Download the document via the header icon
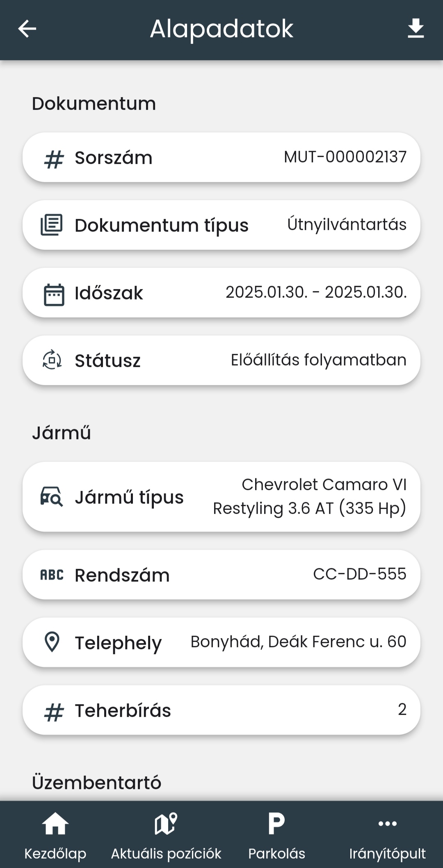The image size is (443, 868). coord(416,29)
